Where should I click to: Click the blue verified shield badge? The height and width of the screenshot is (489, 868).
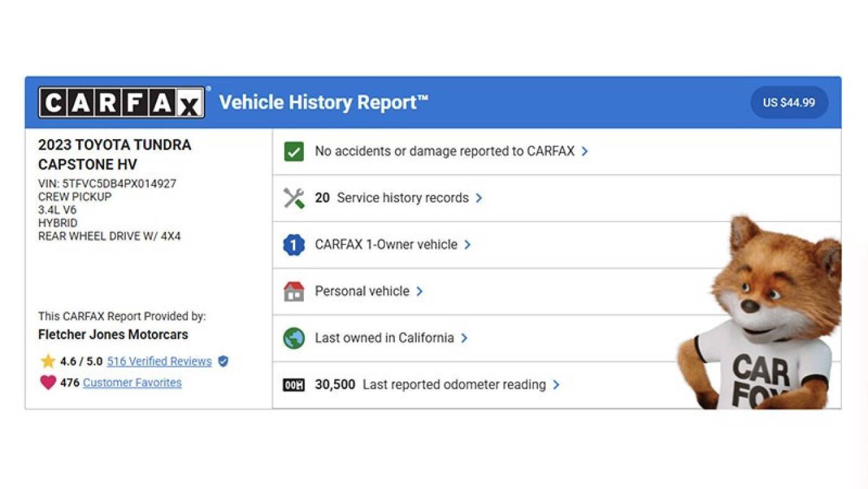coord(223,361)
